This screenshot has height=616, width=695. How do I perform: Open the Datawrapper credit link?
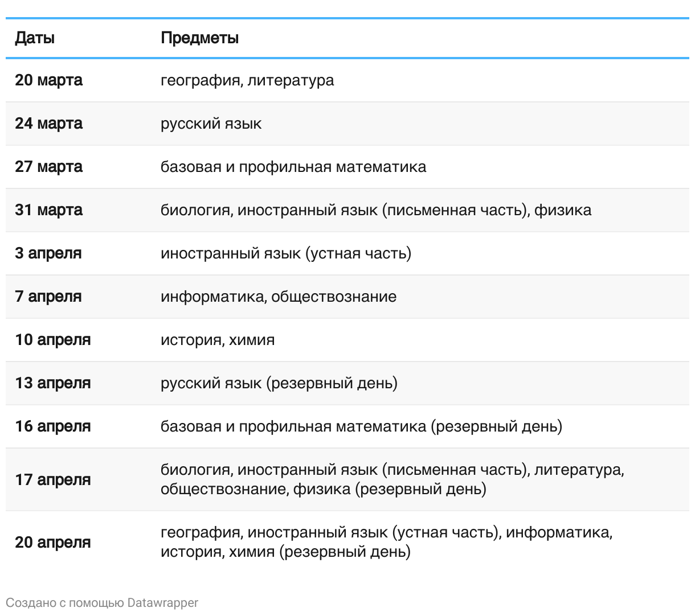click(x=162, y=602)
